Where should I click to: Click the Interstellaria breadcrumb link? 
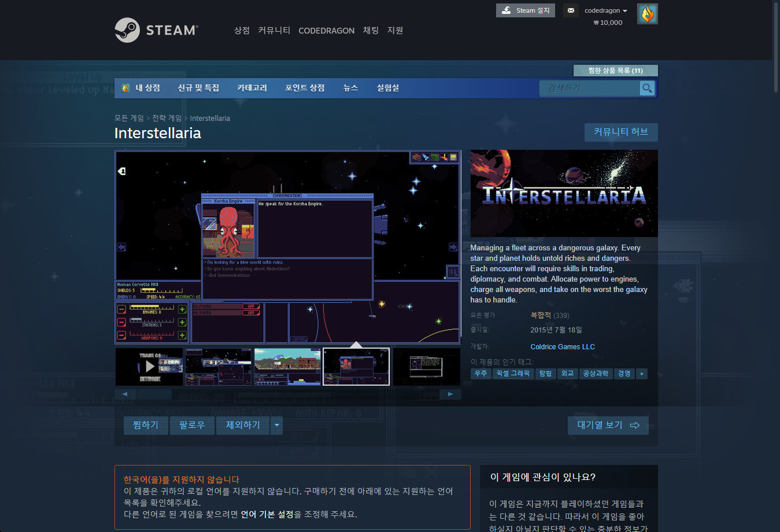(x=210, y=118)
